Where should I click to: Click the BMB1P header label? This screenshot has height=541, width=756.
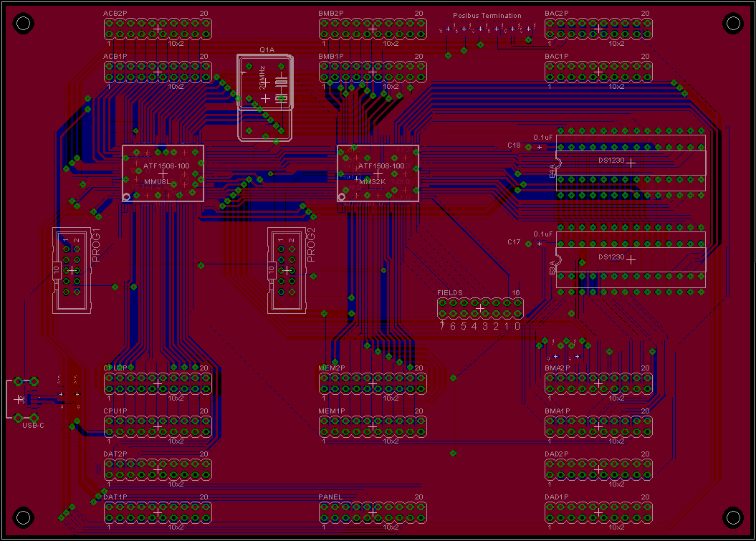331,57
